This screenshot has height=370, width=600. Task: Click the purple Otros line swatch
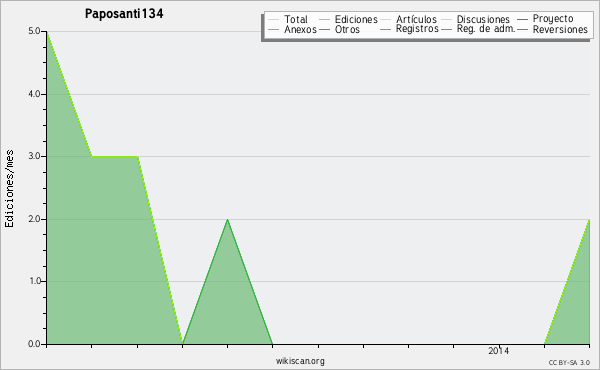click(324, 29)
